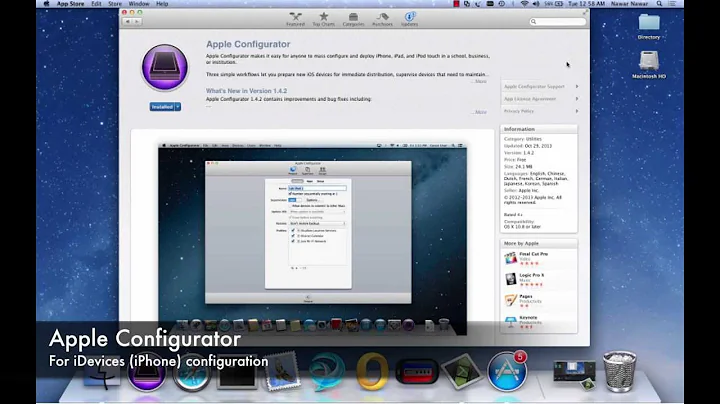The image size is (720, 404).
Task: Click the Nawar Nawar user name menu
Action: [x=629, y=4]
